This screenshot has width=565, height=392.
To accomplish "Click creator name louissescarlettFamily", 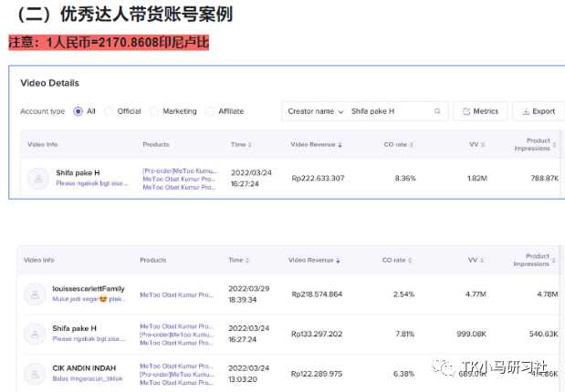I will click(x=89, y=289).
